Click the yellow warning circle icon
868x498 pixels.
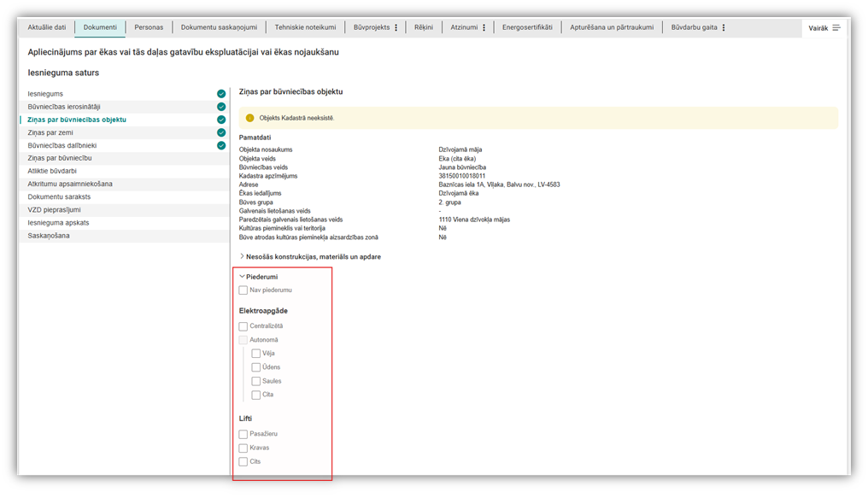[x=249, y=118]
